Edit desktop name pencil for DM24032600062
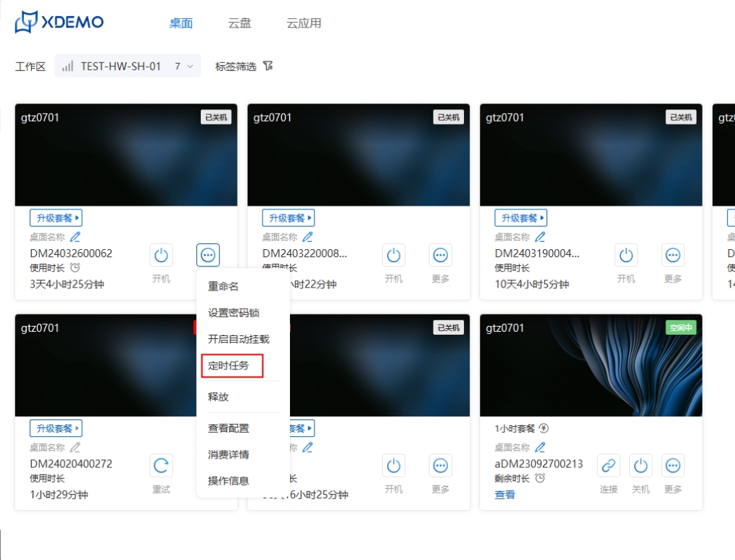Viewport: 735px width, 560px height. [x=75, y=237]
